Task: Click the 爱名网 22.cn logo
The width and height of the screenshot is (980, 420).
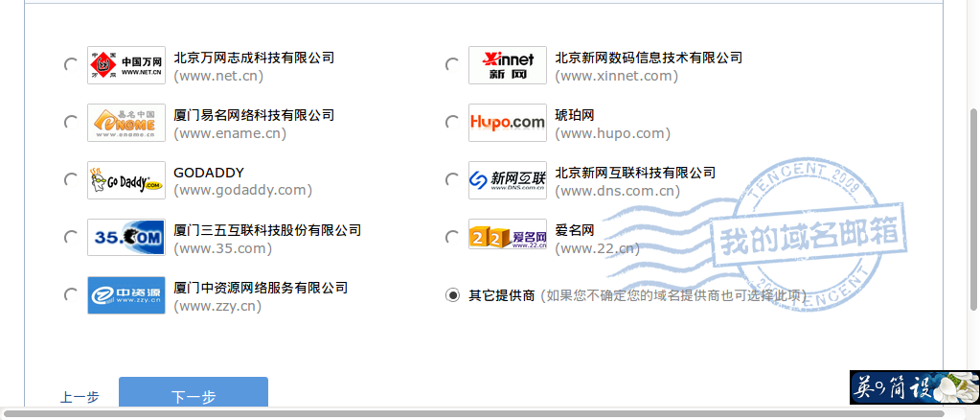Action: 508,234
